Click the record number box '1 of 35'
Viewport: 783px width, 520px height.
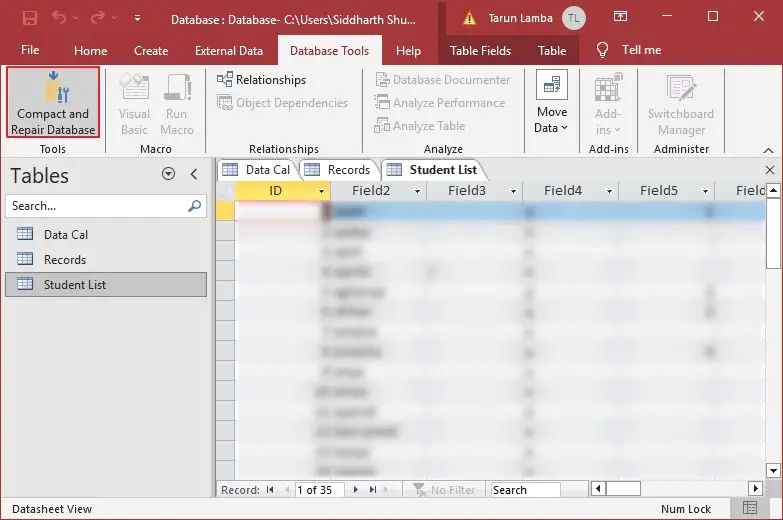320,490
